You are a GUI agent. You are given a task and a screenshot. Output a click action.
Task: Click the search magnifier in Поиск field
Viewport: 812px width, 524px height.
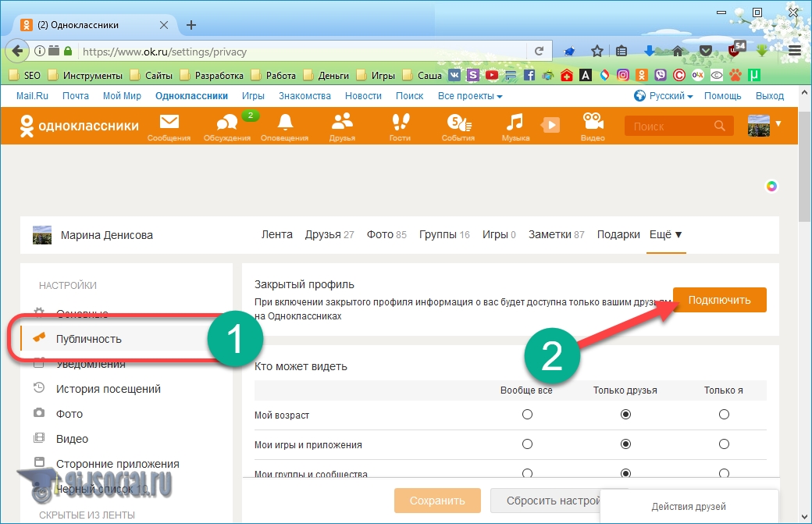click(x=719, y=126)
